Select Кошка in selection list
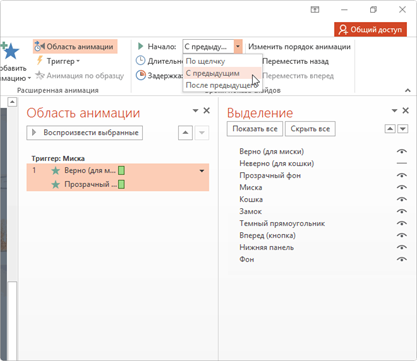Screen dimensions: 417x361 pos(251,200)
